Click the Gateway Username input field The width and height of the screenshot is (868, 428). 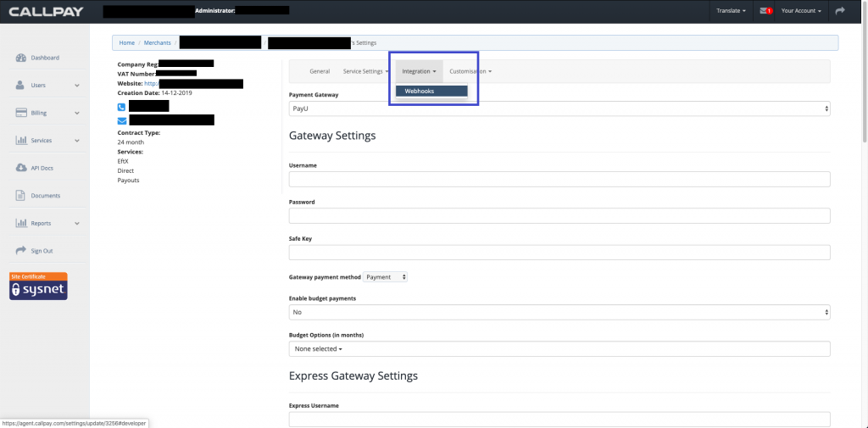point(559,180)
